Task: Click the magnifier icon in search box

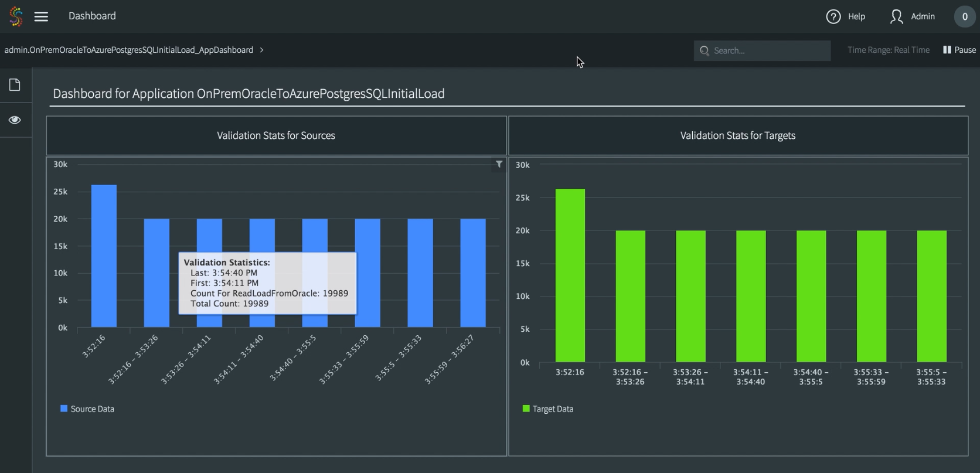Action: [705, 50]
